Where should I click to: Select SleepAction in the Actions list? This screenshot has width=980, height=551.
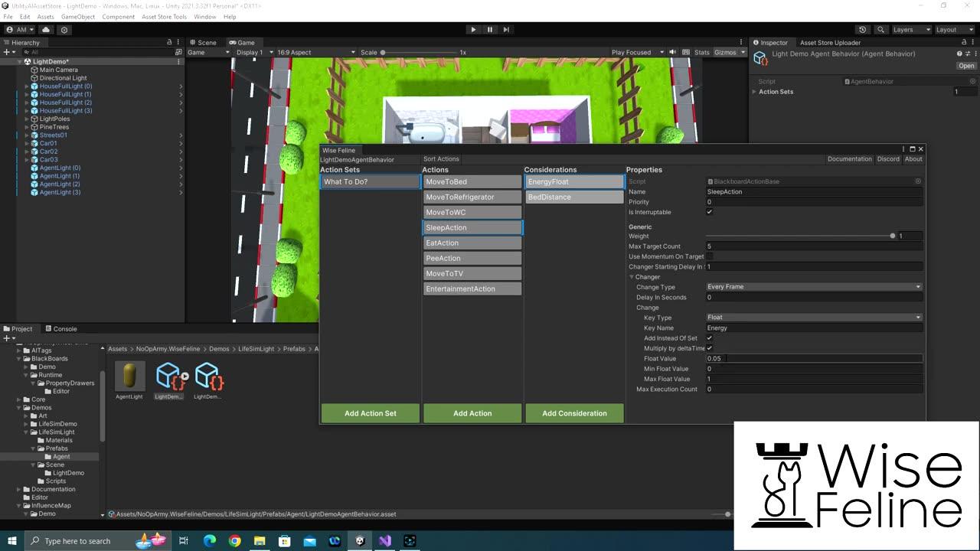(x=472, y=227)
